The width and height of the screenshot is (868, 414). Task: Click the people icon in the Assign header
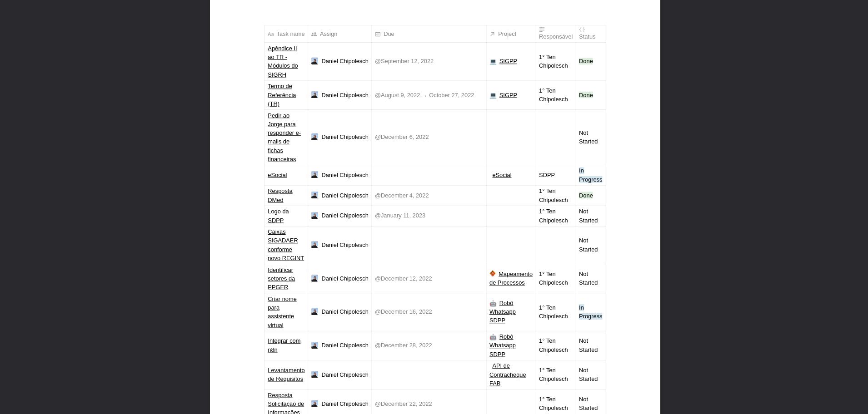click(314, 34)
